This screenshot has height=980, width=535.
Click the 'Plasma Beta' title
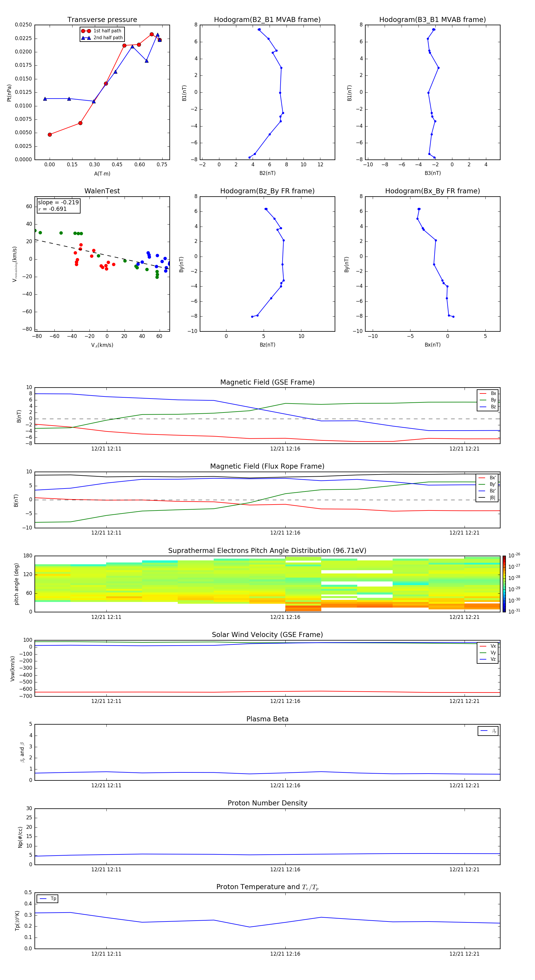coord(267,719)
